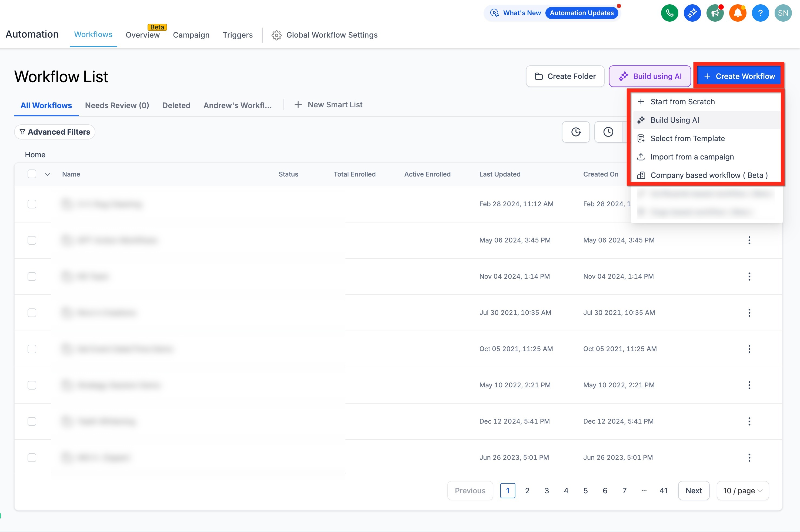Open actions menu for Nov 04 2024 row

(749, 277)
